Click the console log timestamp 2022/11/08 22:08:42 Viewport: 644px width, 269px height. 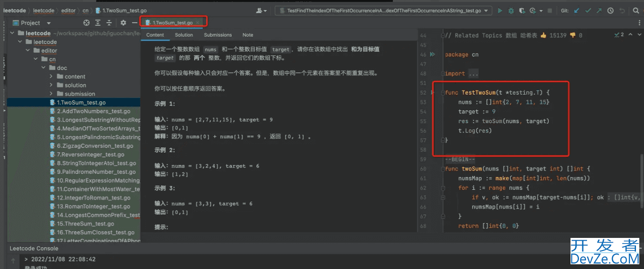(63, 259)
